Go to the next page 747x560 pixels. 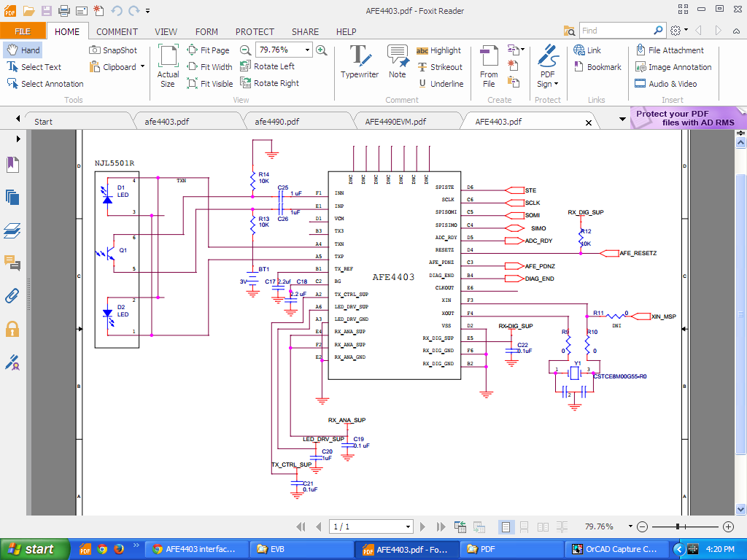pyautogui.click(x=422, y=526)
